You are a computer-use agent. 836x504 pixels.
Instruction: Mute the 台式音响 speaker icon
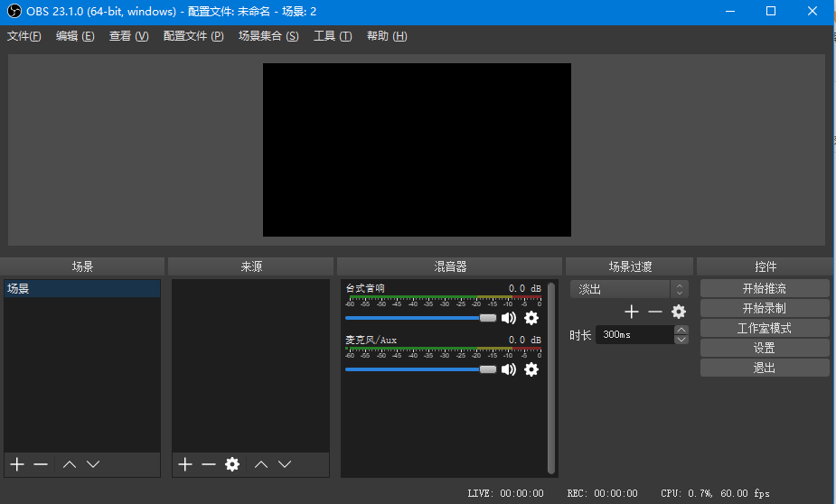point(509,318)
